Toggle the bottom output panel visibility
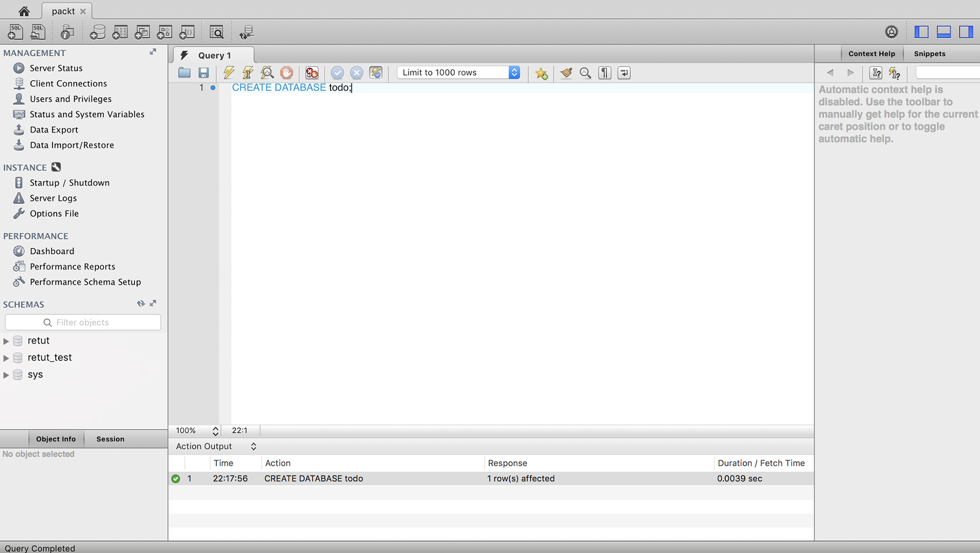Screen dimensions: 980x553 click(x=943, y=32)
